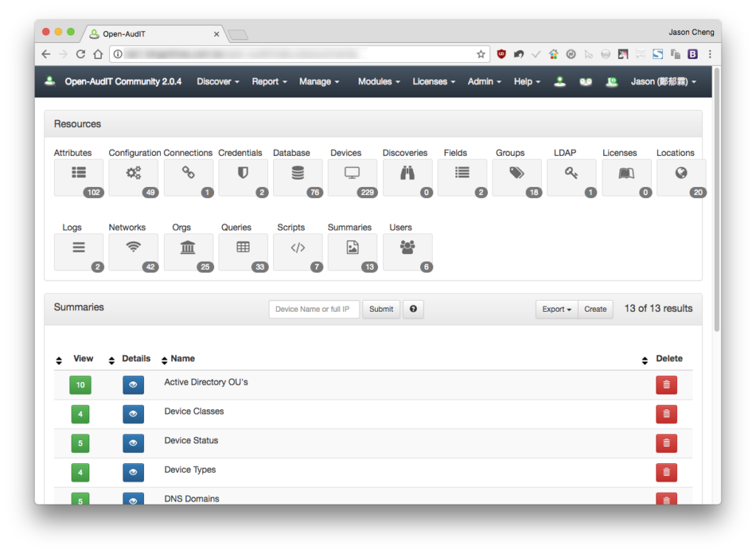Go back with the browser arrow
Image resolution: width=756 pixels, height=554 pixels.
(x=46, y=54)
